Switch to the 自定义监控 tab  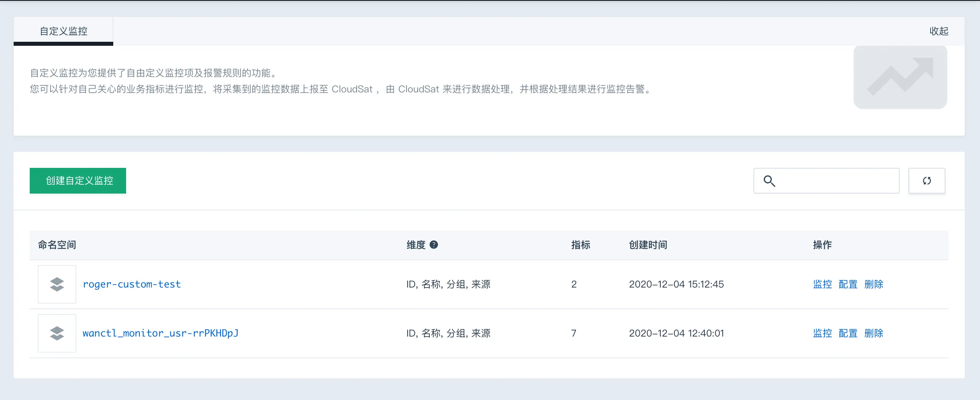tap(63, 31)
